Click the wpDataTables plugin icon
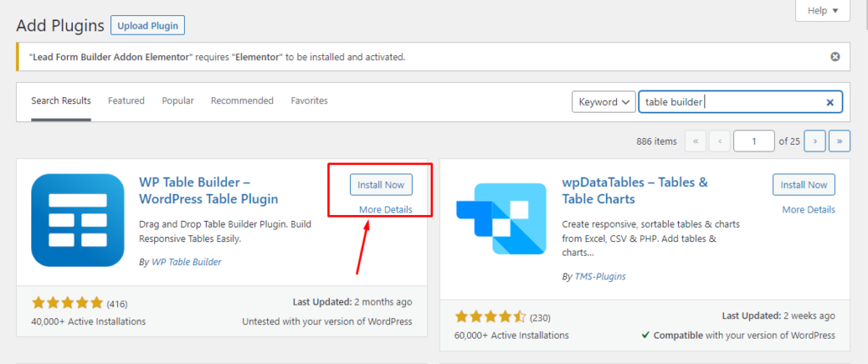This screenshot has width=868, height=364. [x=502, y=220]
